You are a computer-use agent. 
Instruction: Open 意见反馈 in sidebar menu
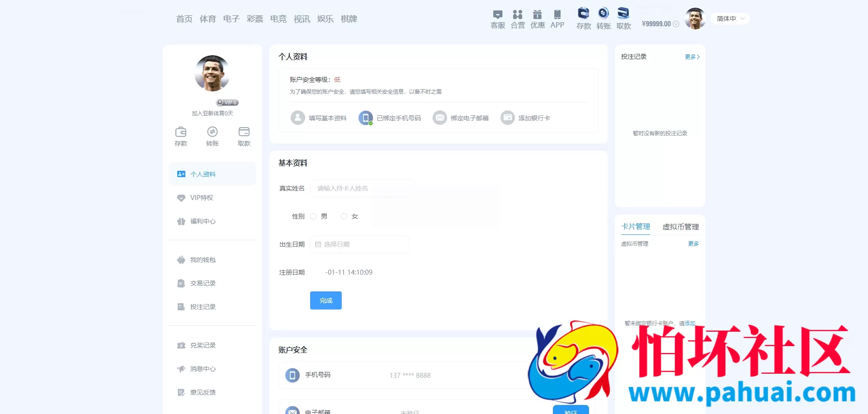212,392
